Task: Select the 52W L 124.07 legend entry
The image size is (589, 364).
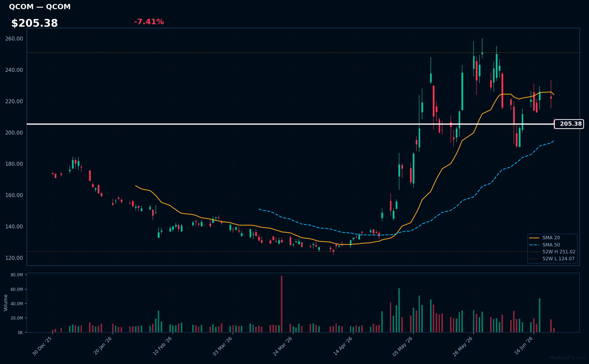Action: 552,259
